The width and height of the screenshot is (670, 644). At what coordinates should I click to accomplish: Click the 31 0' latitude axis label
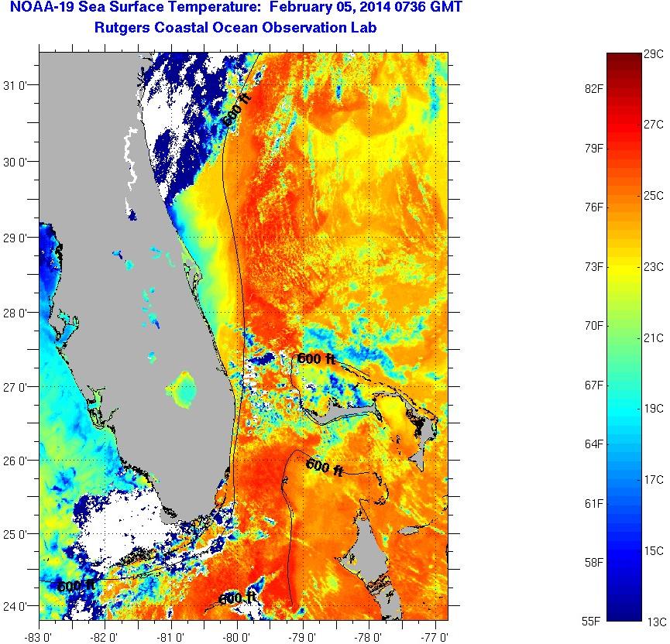point(17,87)
